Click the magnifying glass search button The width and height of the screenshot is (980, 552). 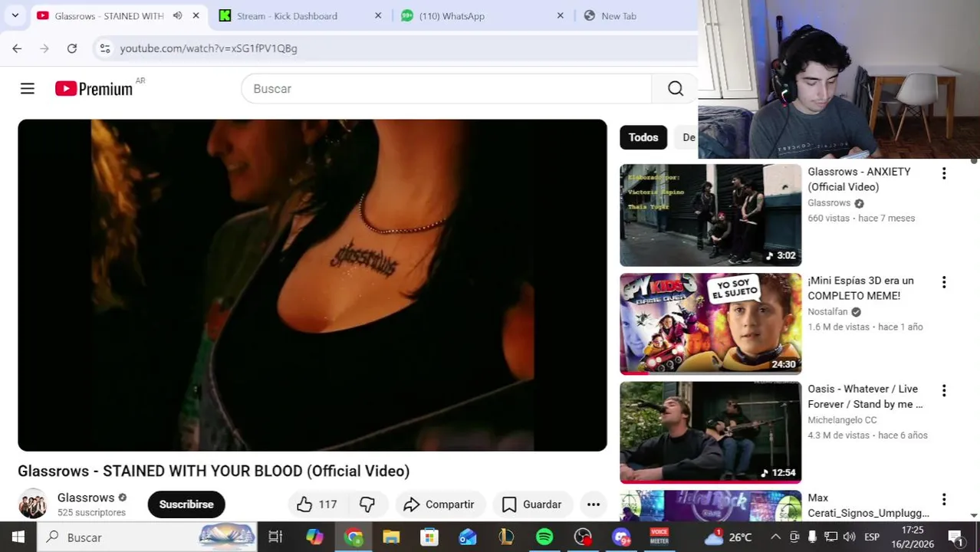675,89
